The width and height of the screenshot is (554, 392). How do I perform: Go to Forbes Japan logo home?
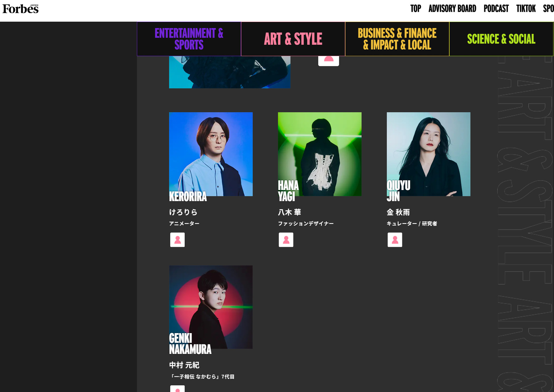(x=20, y=9)
